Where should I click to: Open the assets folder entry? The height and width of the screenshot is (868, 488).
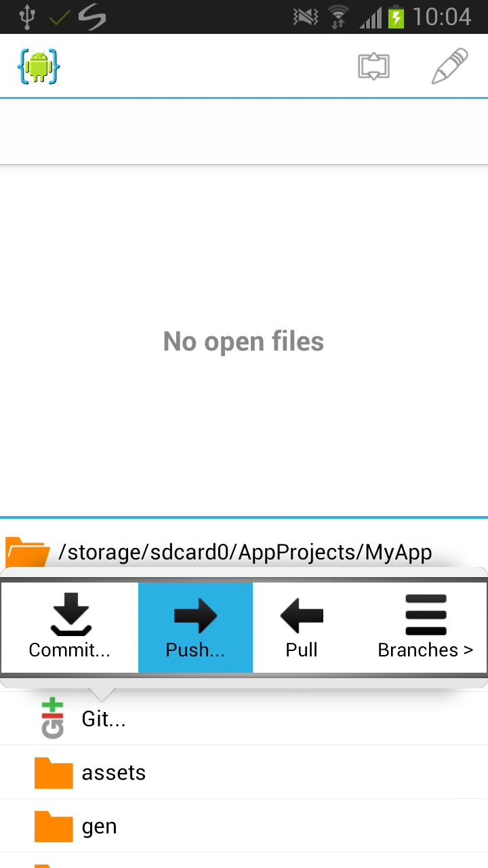(244, 772)
